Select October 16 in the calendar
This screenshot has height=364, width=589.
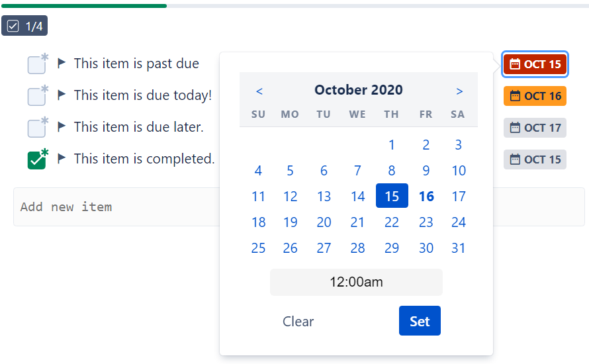coord(426,197)
